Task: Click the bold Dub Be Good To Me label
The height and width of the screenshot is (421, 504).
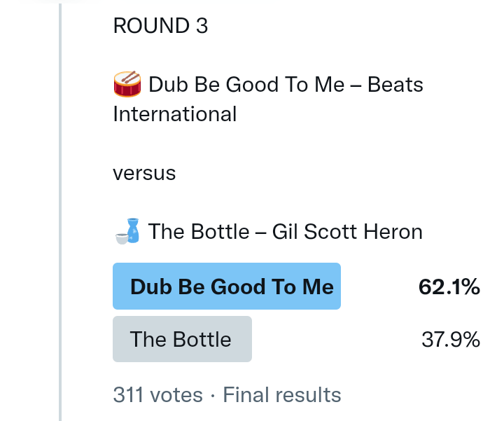Action: 232,287
